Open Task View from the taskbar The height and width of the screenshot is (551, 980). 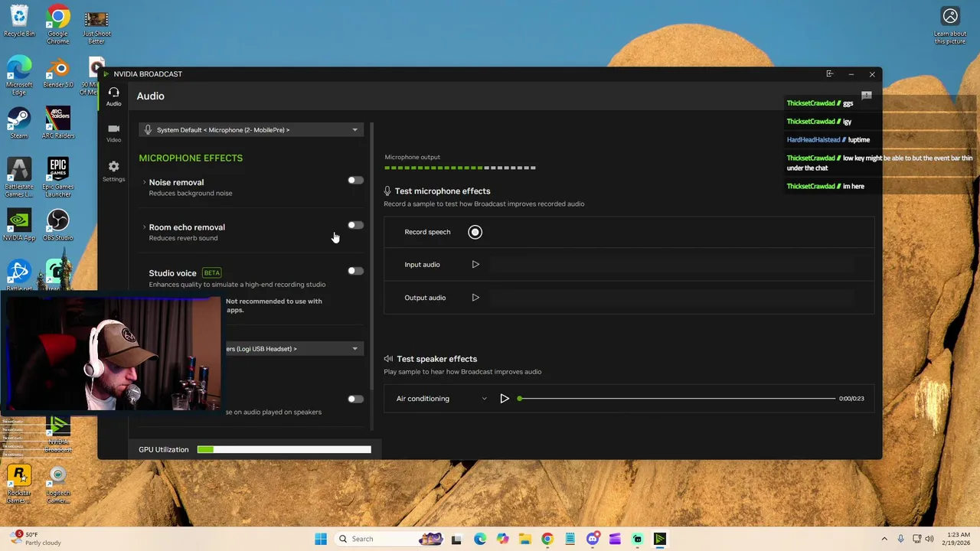[x=456, y=539]
